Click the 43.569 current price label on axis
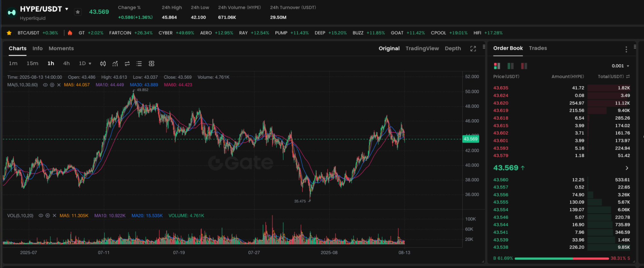The width and height of the screenshot is (644, 268). click(x=470, y=139)
